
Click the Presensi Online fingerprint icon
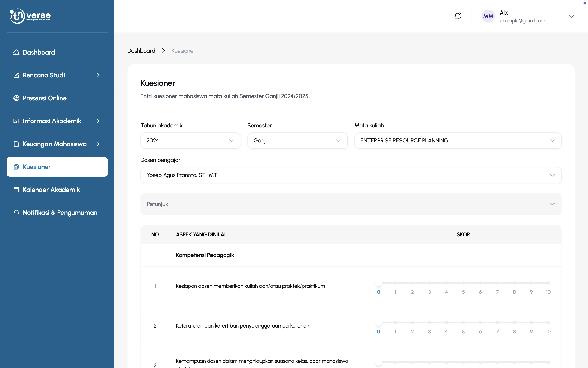click(x=16, y=98)
